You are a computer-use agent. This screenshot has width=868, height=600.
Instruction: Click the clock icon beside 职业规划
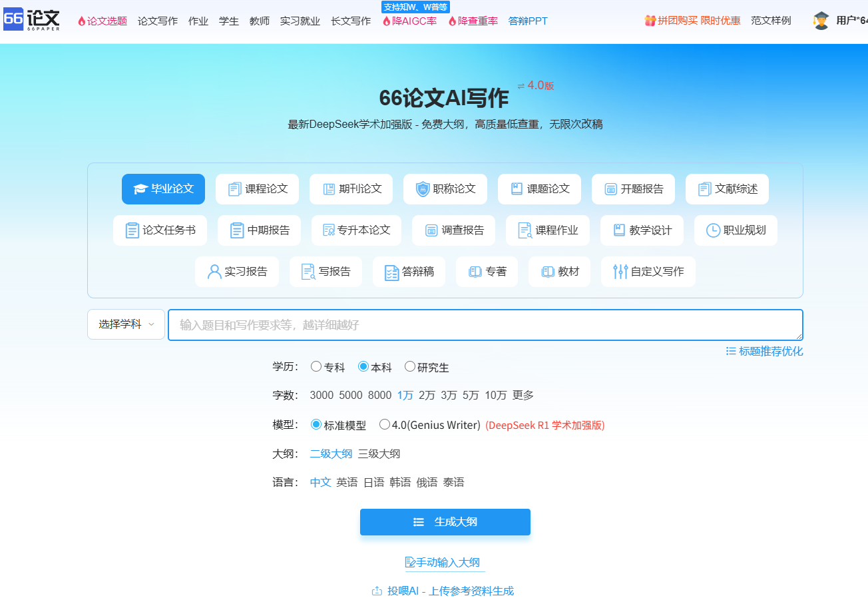click(713, 230)
